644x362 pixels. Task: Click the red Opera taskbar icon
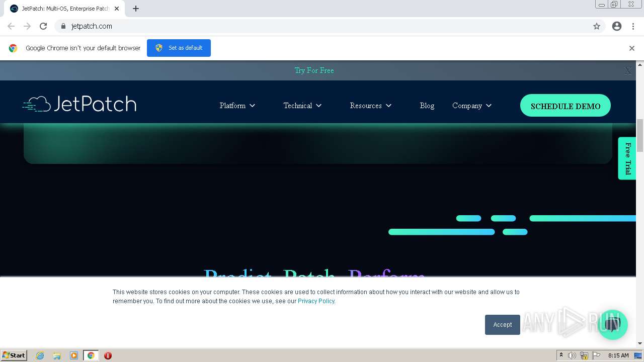(x=108, y=355)
